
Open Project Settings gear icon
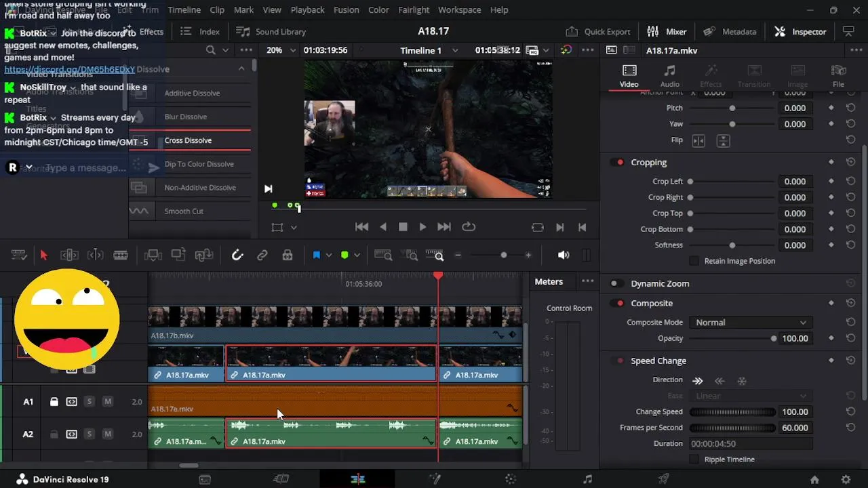coord(846,480)
